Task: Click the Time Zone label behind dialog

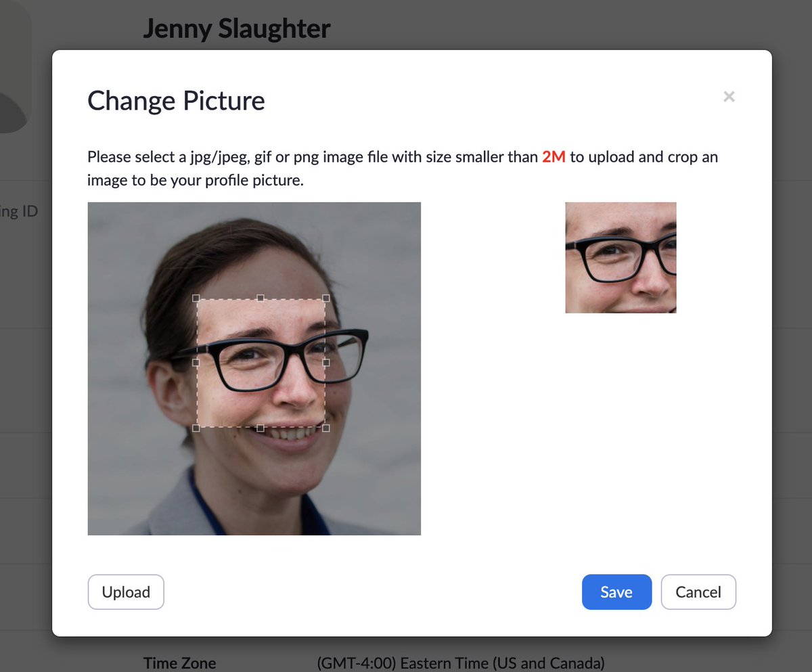Action: (179, 663)
